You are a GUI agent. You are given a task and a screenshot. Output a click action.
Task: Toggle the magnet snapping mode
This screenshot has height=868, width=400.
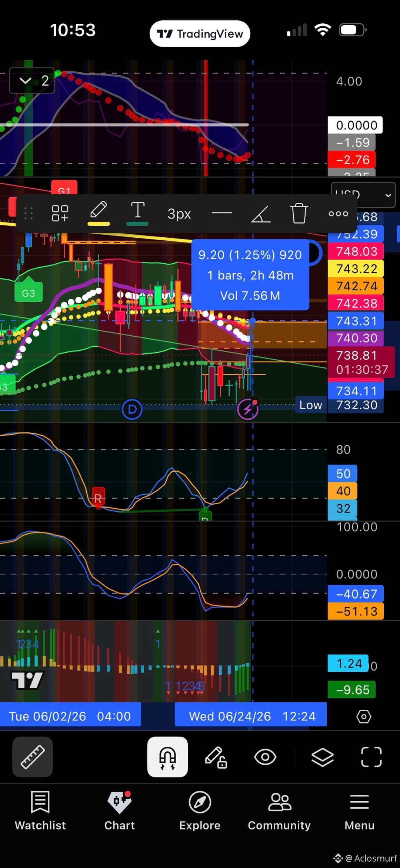(167, 757)
